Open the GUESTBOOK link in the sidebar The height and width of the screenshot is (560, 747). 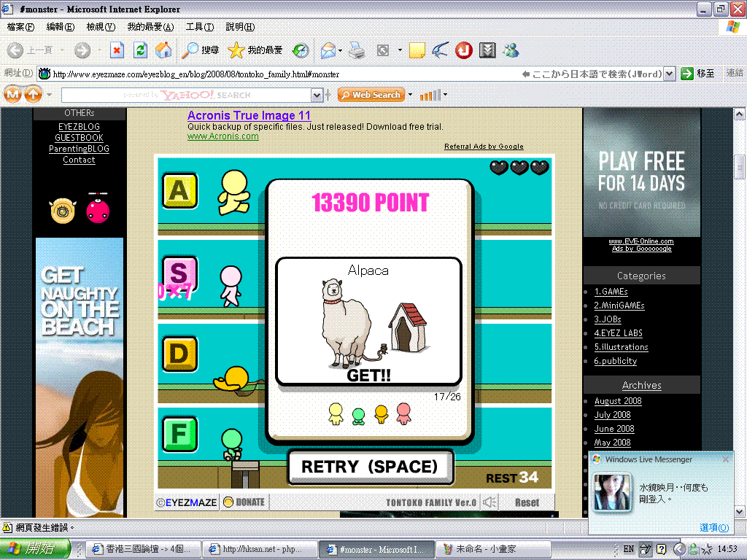tap(79, 138)
